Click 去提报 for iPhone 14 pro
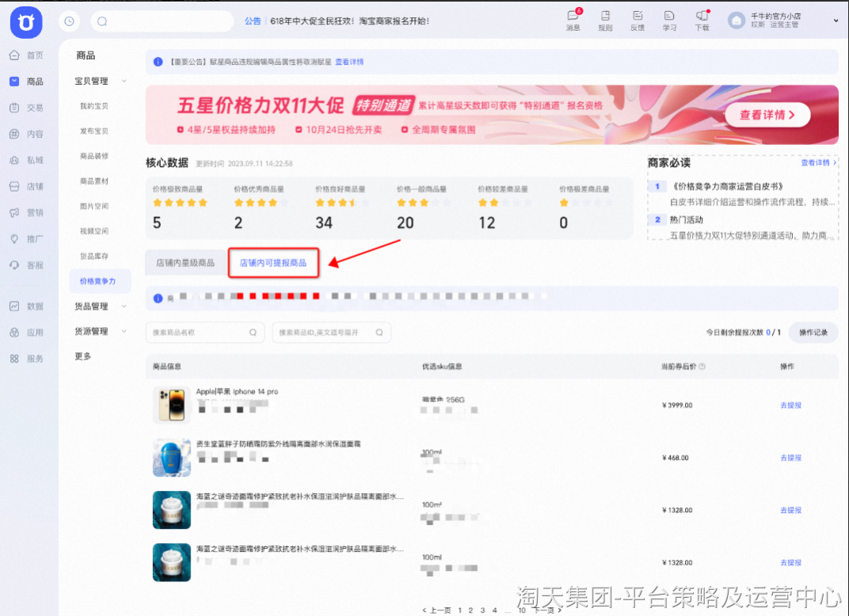Viewport: 849px width, 616px height. tap(790, 405)
